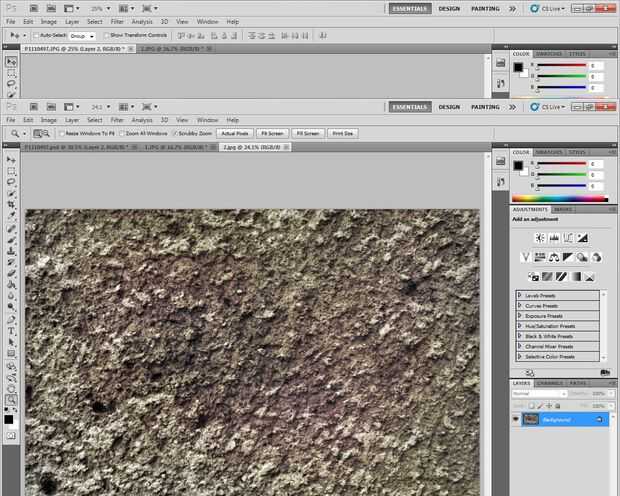
Task: Switch to the Masks tab
Action: pos(563,209)
